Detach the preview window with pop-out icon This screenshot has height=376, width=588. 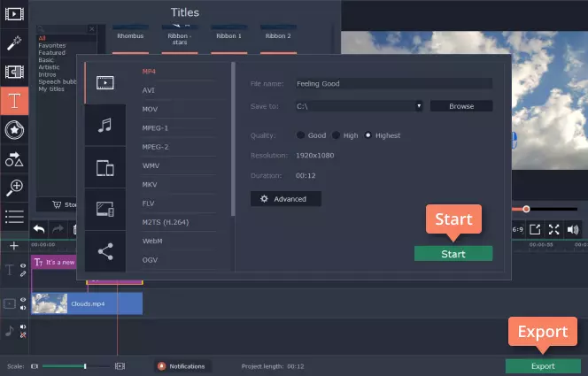(535, 229)
